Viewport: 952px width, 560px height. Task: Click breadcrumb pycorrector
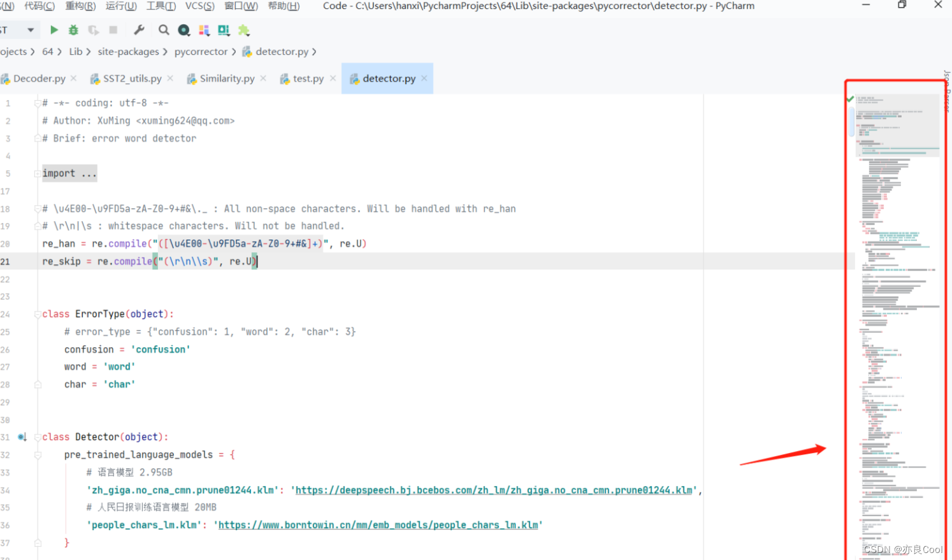click(201, 52)
